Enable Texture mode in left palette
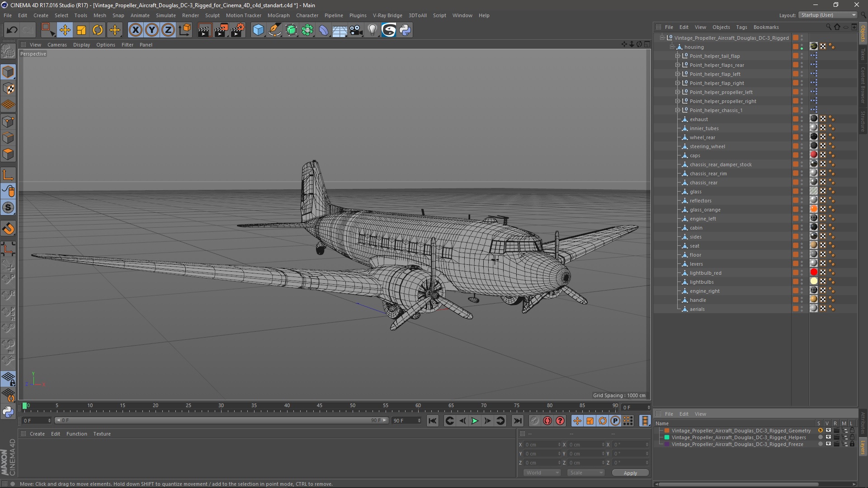868x488 pixels. coord(8,89)
